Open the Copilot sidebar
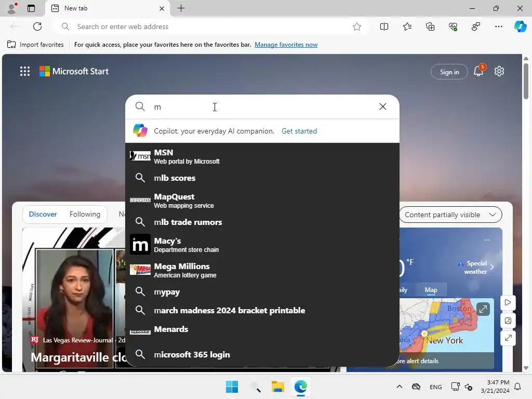 (520, 26)
